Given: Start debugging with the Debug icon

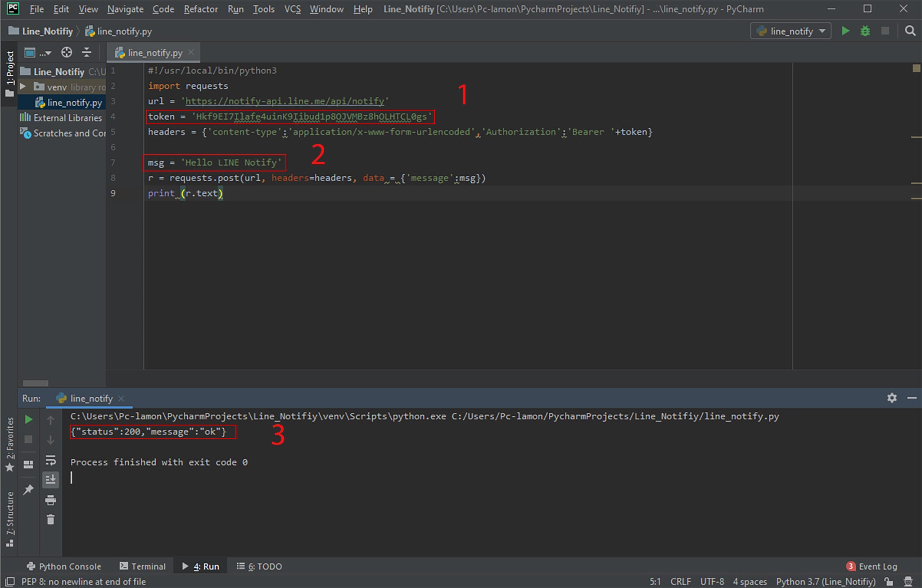Looking at the screenshot, I should click(865, 31).
